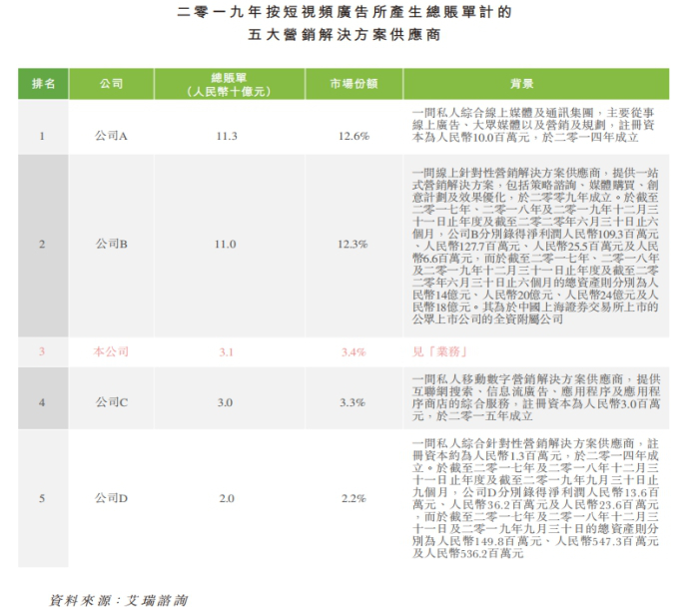
Task: Select the 11.0 billing value
Action: pyautogui.click(x=226, y=245)
